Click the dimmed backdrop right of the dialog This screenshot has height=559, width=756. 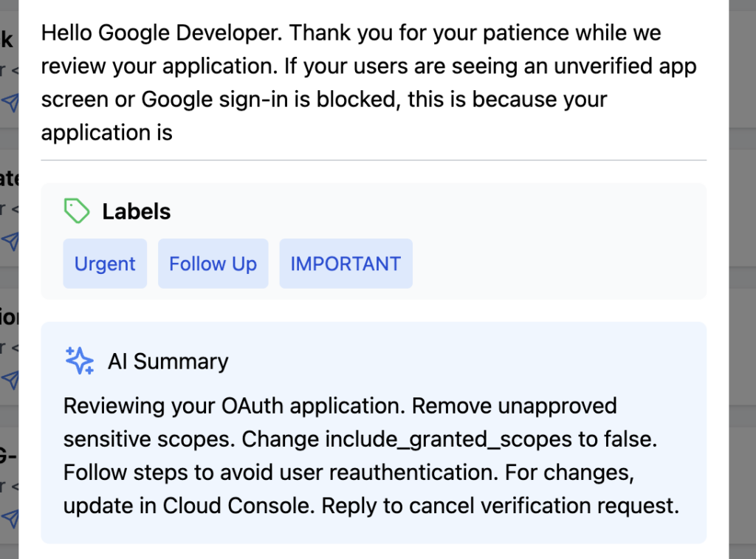tap(743, 280)
